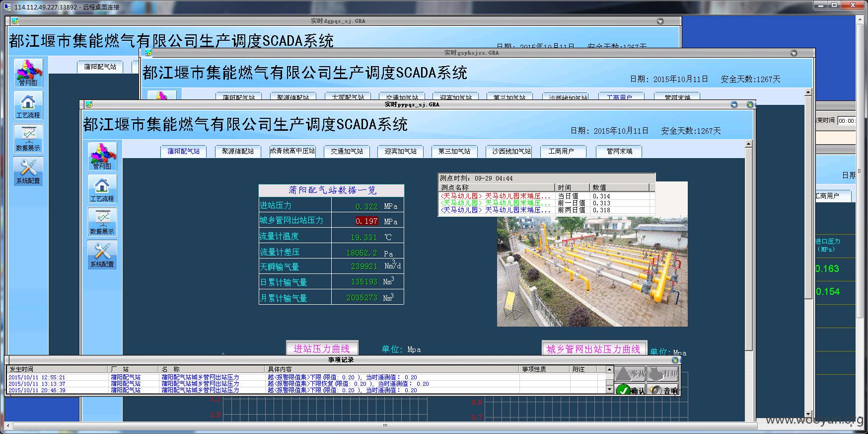
Task: Click the dgpqz_sj.GRA window title icon
Action: click(15, 21)
